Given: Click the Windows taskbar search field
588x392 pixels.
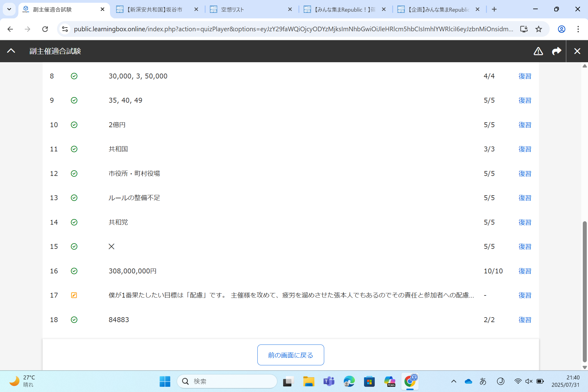Looking at the screenshot, I should click(227, 381).
